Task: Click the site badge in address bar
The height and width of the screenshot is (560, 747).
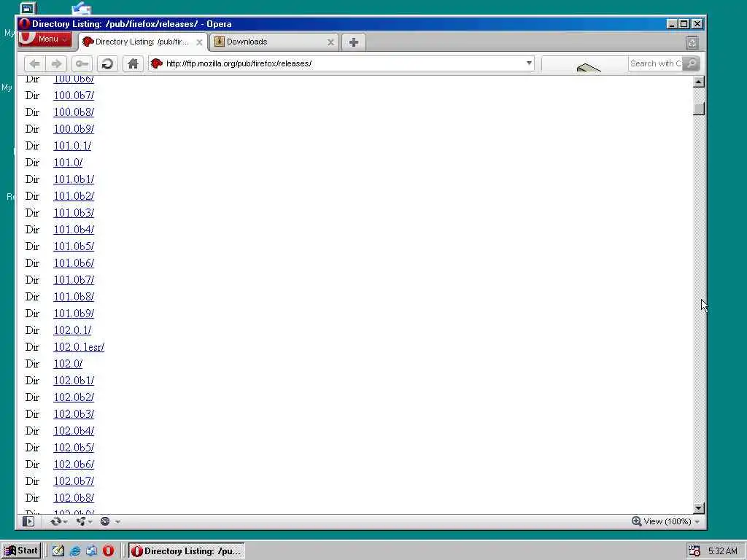Action: [x=157, y=63]
